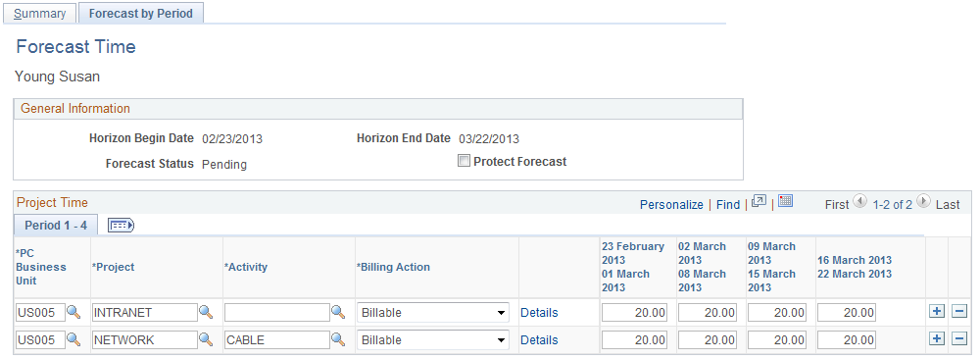This screenshot has width=980, height=359.
Task: Click the Find link in Project Time
Action: (x=728, y=205)
